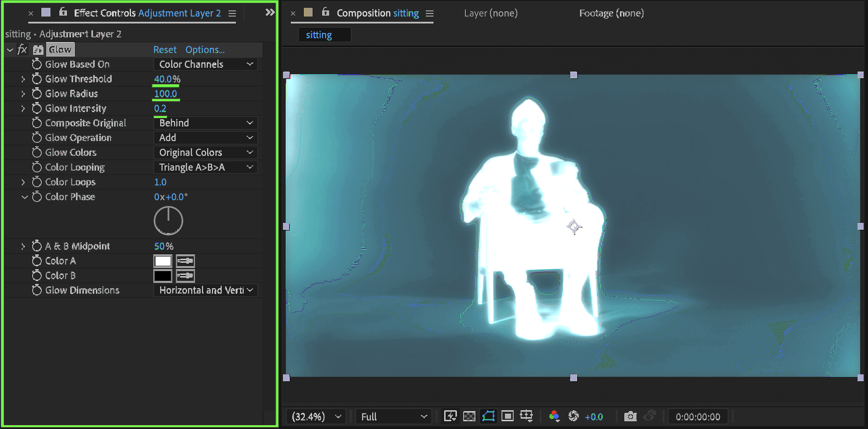Toggle mask and shape path visibility
The width and height of the screenshot is (868, 429).
coord(488,416)
